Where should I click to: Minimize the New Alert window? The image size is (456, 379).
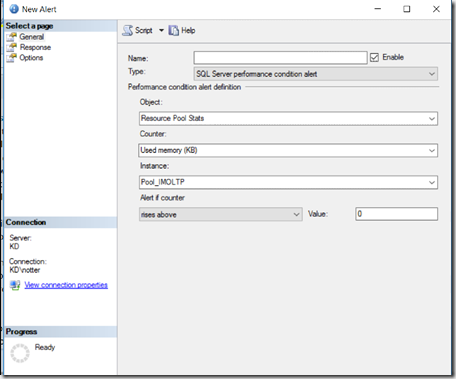(x=378, y=9)
